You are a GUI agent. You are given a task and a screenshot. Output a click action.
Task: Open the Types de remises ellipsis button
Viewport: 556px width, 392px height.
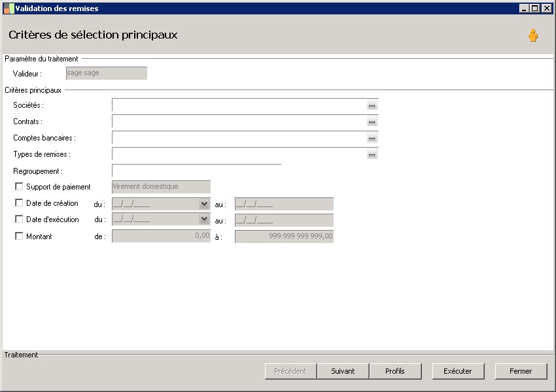pyautogui.click(x=372, y=154)
